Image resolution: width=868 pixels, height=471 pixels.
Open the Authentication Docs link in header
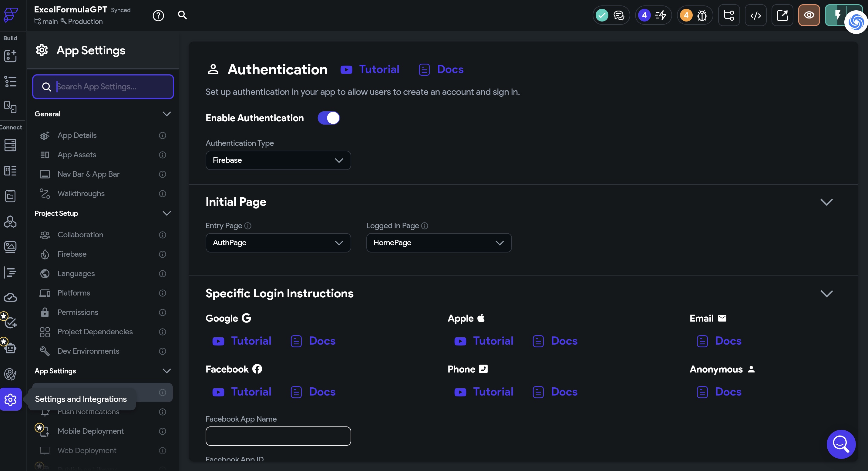441,69
